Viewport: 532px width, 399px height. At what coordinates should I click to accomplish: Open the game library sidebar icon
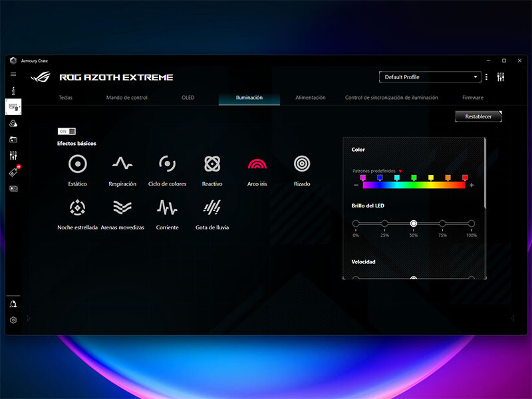pos(13,140)
